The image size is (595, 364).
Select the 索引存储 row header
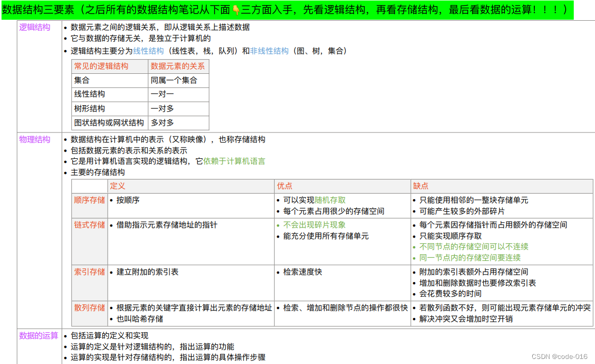(x=89, y=272)
